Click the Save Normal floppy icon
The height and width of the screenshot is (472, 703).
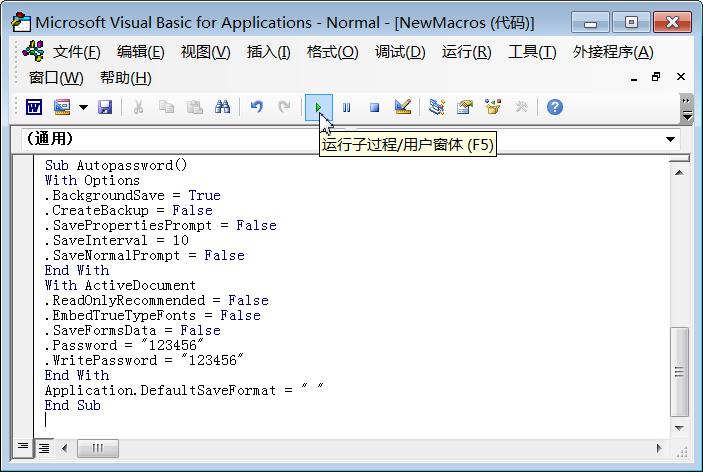pyautogui.click(x=105, y=107)
